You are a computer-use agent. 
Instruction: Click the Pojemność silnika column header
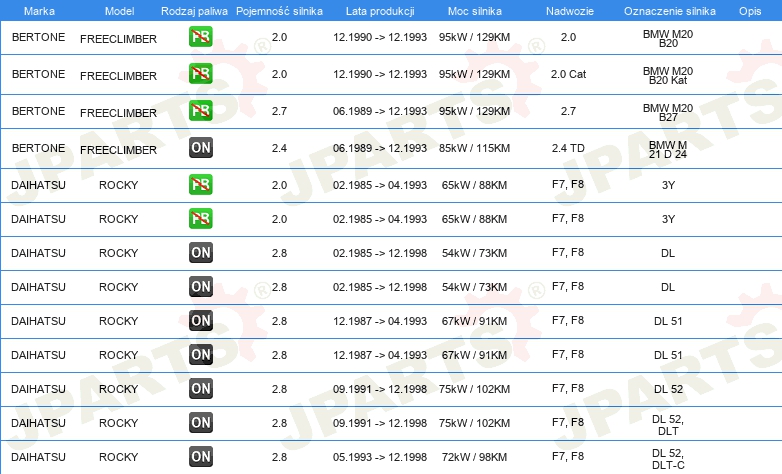tap(279, 11)
